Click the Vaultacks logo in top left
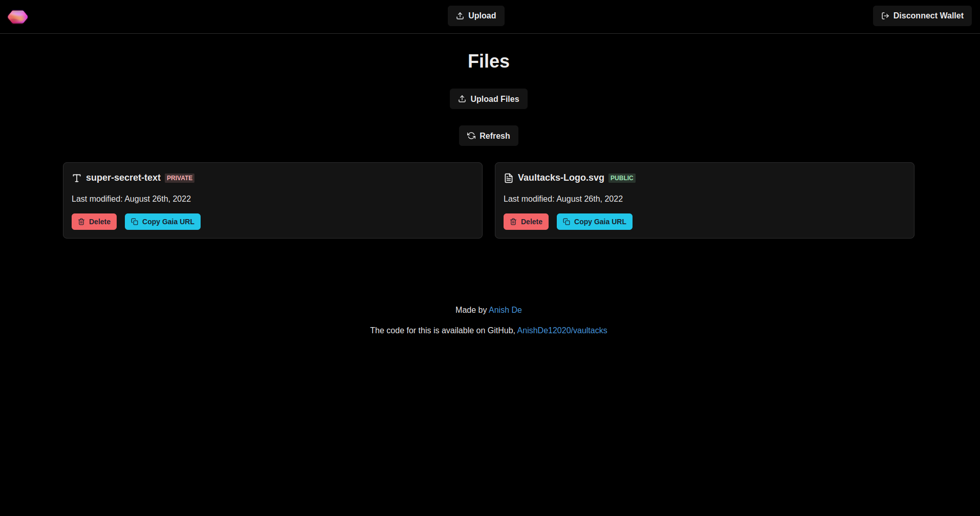Viewport: 980px width, 516px height. click(x=18, y=16)
